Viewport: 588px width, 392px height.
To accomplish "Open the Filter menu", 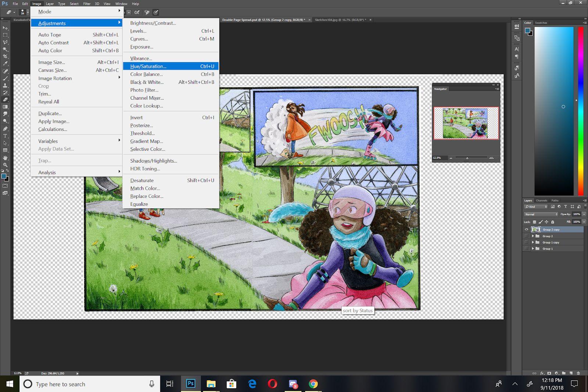I will [x=87, y=4].
